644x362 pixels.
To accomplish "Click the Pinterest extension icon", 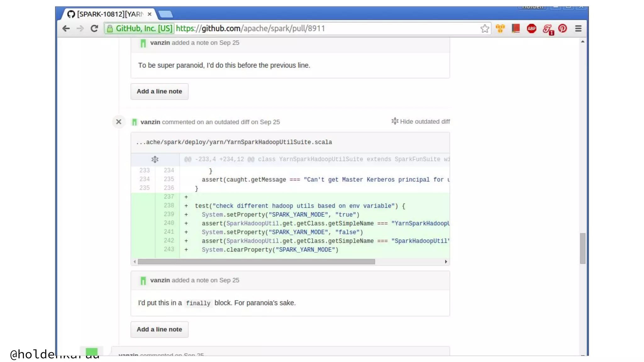I will coord(563,29).
